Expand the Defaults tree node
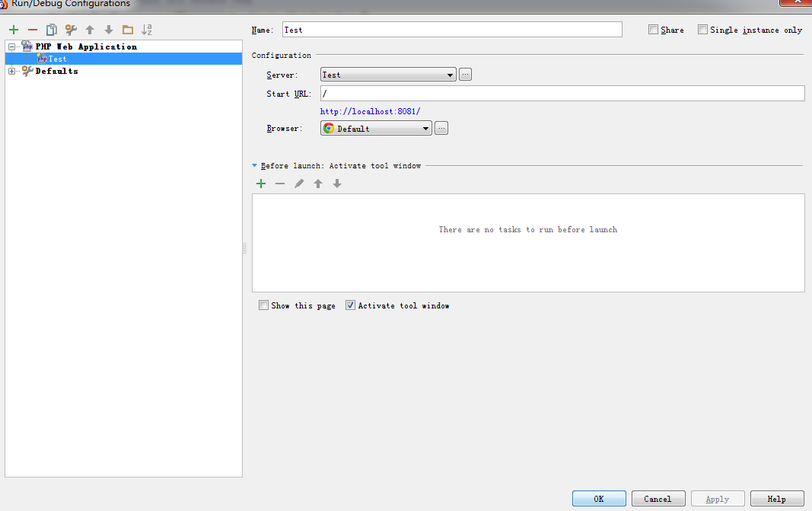The image size is (812, 511). 12,71
